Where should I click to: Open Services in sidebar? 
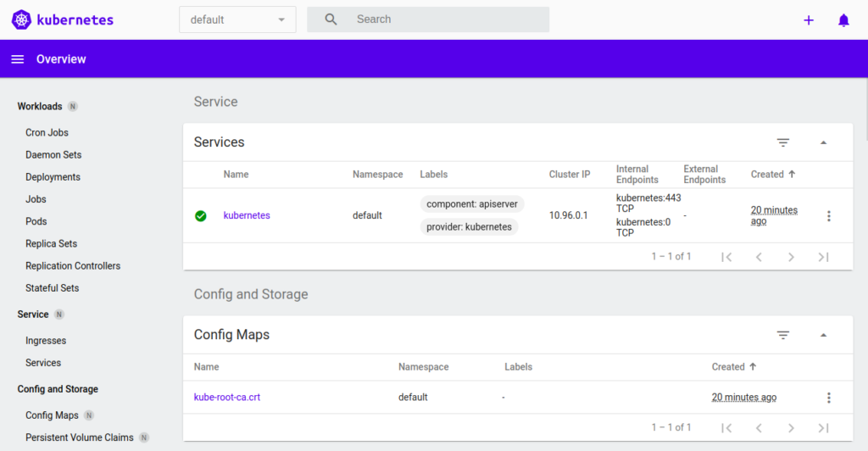(43, 363)
